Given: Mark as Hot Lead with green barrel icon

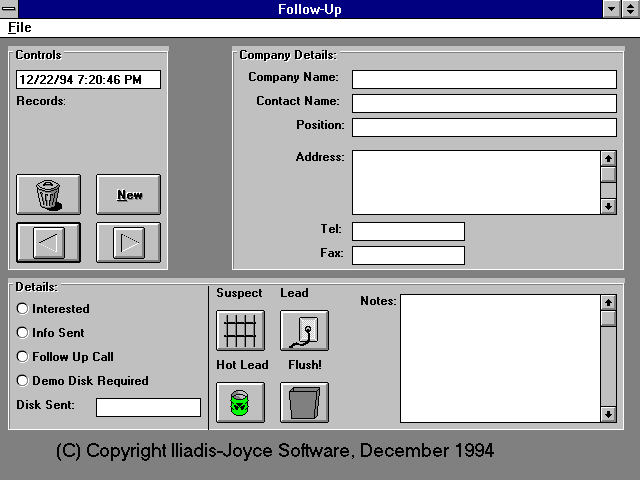Looking at the screenshot, I should coord(240,402).
